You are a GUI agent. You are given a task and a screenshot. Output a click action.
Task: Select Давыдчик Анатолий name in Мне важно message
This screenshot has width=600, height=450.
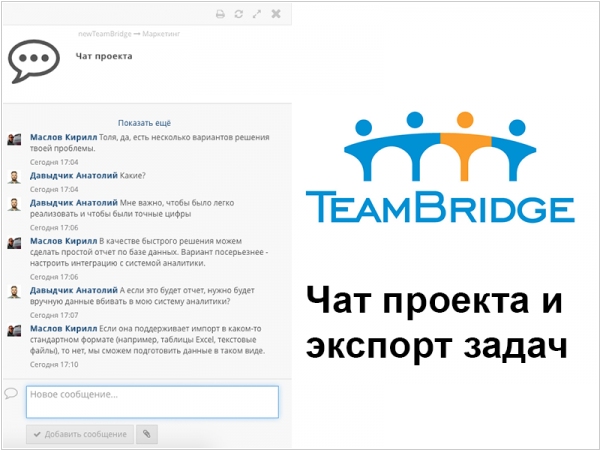click(74, 202)
